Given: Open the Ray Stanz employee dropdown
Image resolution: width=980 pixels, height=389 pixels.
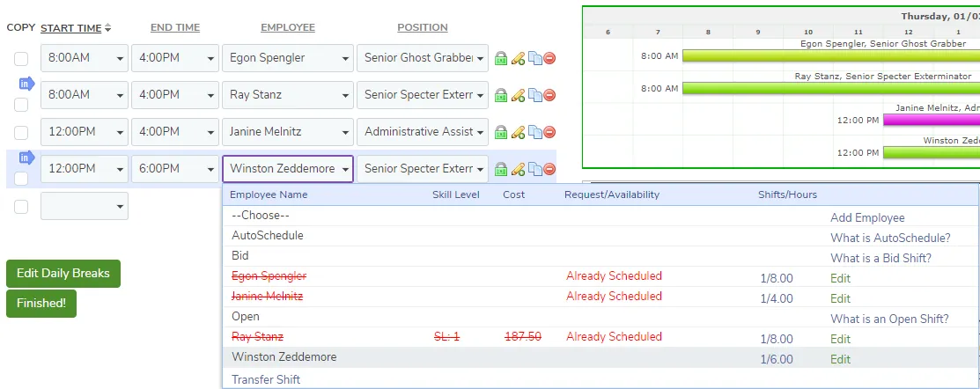Looking at the screenshot, I should click(x=288, y=95).
